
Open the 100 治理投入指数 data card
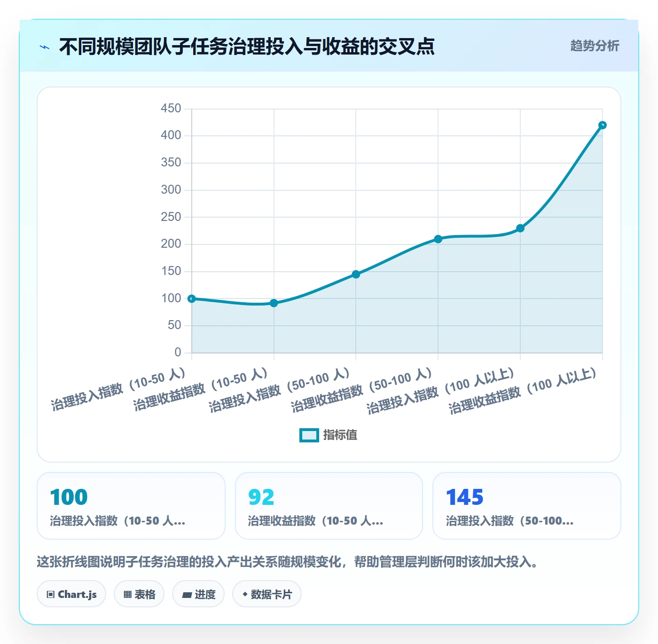click(131, 506)
